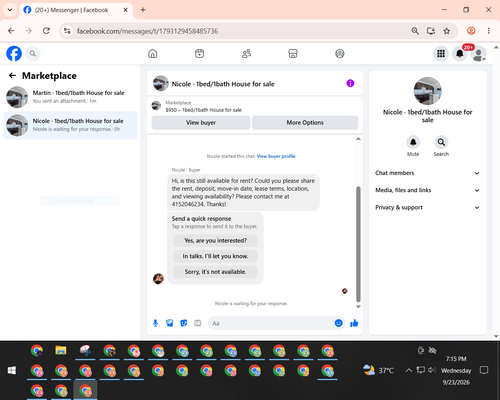Send quick response 'Yes, are you interested?'

point(215,240)
